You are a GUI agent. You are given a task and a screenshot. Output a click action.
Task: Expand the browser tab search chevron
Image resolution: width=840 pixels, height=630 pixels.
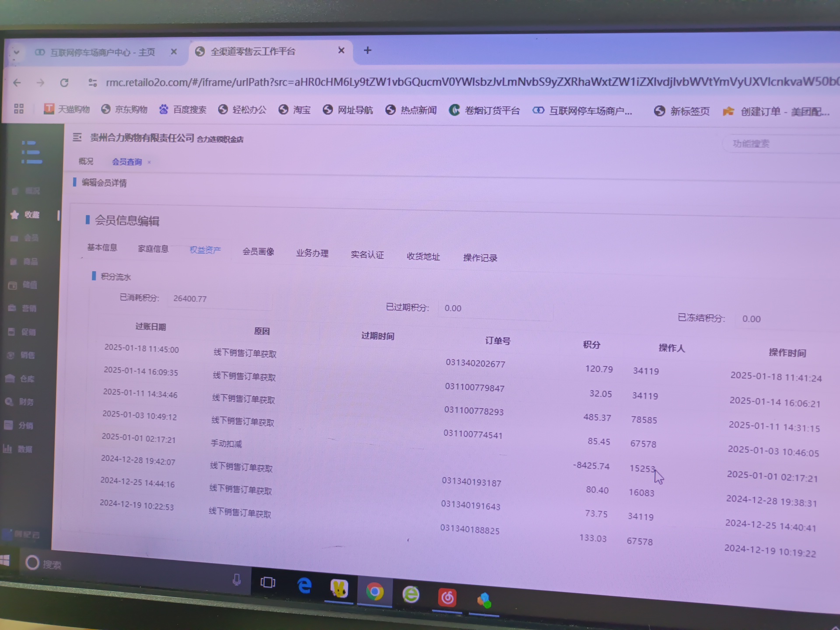(16, 52)
